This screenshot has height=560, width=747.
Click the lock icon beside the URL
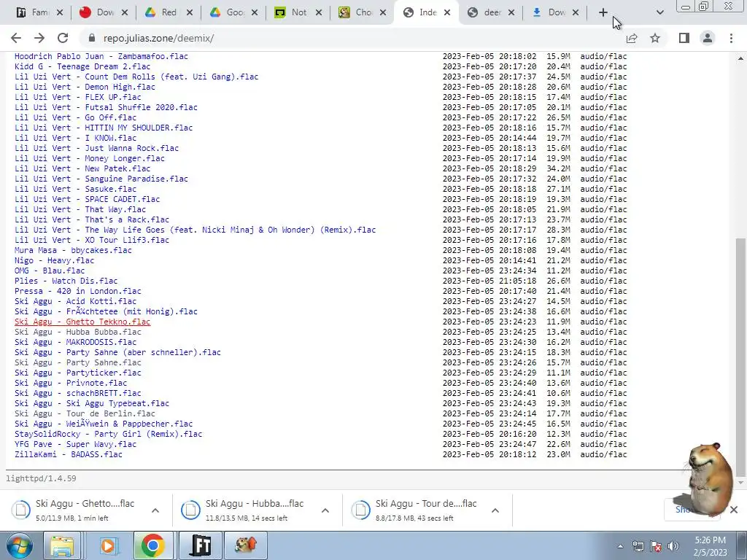pyautogui.click(x=92, y=38)
